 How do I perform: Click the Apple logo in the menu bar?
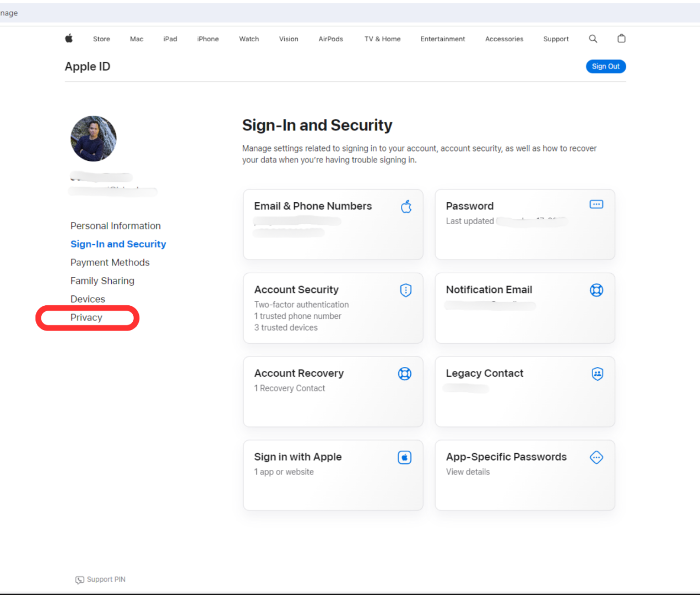point(68,39)
